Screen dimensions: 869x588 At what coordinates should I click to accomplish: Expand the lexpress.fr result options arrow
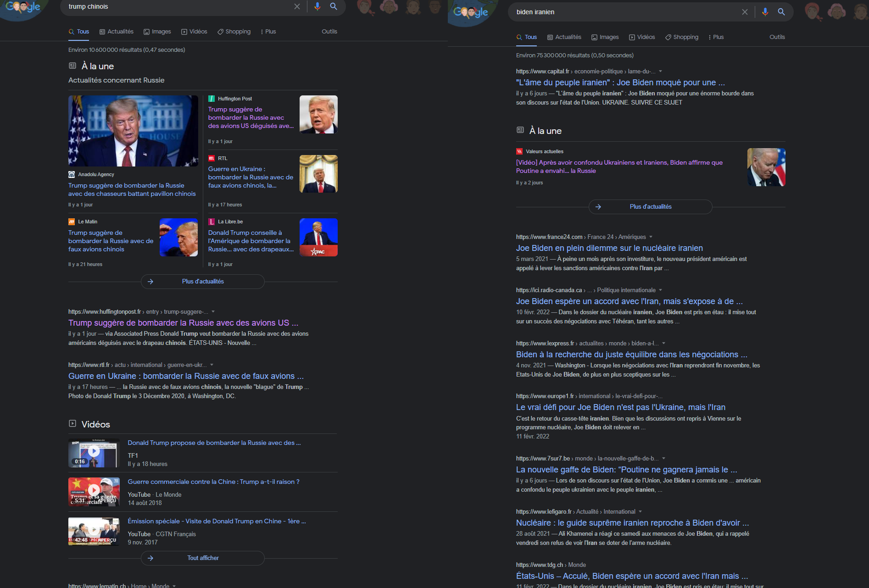point(664,344)
